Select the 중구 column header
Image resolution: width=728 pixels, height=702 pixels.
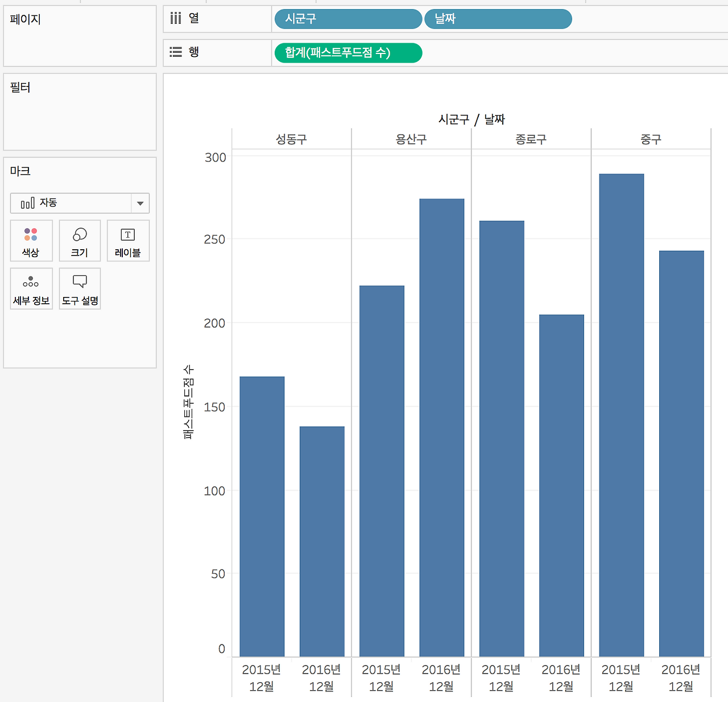point(651,139)
